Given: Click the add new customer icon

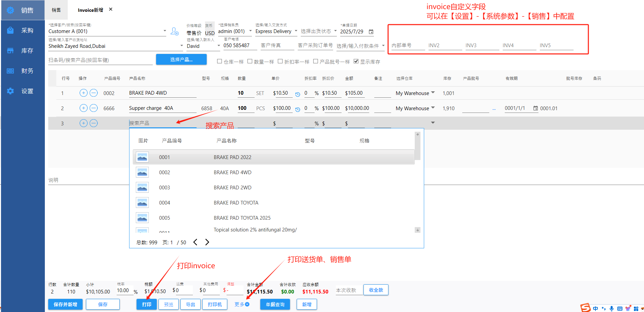Looking at the screenshot, I should pos(174,31).
